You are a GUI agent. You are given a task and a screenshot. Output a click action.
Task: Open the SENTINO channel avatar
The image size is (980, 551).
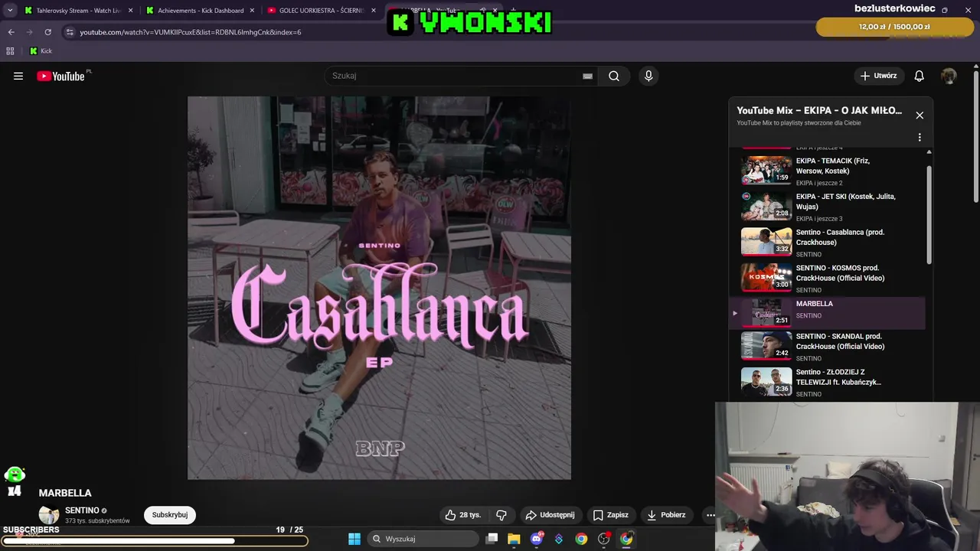pyautogui.click(x=49, y=515)
